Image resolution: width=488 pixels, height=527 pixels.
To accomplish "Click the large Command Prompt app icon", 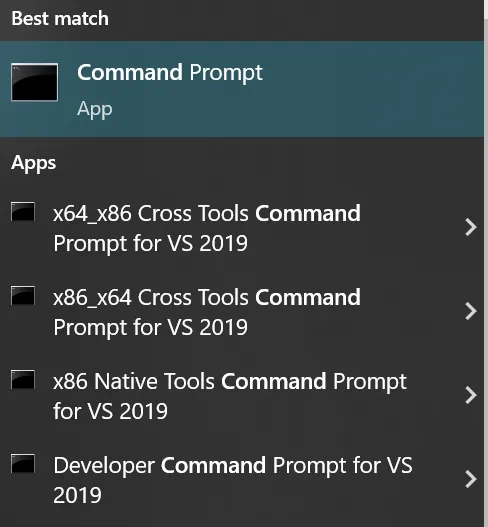I will [34, 82].
